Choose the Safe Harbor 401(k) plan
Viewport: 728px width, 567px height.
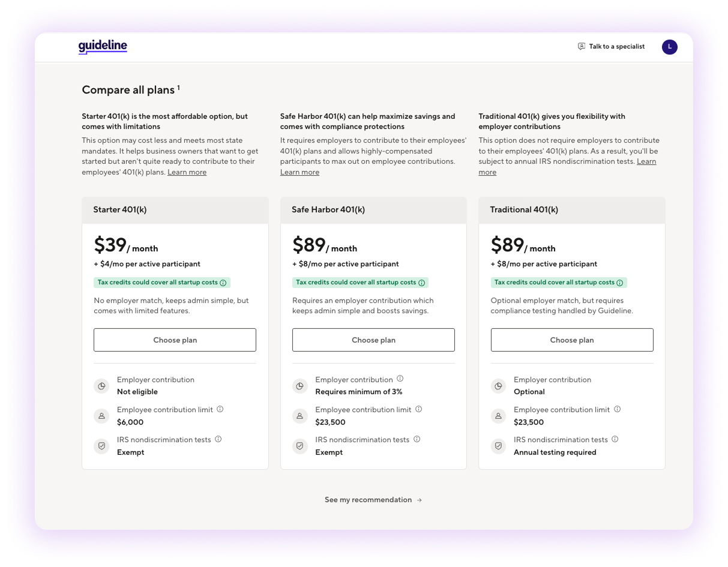pos(373,340)
